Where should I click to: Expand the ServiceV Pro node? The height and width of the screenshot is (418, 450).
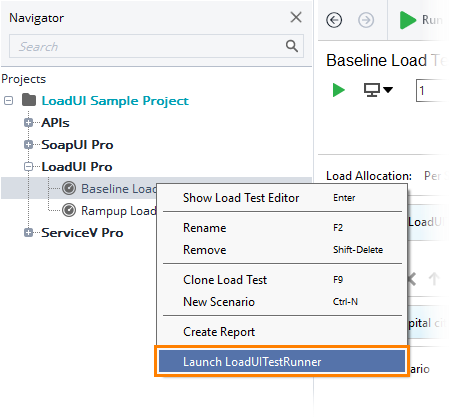[x=29, y=233]
